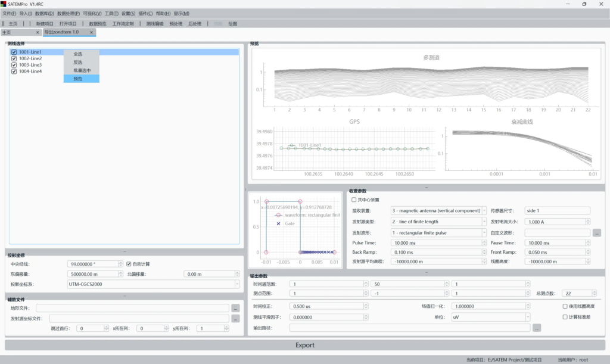The width and height of the screenshot is (610, 364).
Task: Open 数据预览 from the toolbar
Action: click(x=97, y=24)
